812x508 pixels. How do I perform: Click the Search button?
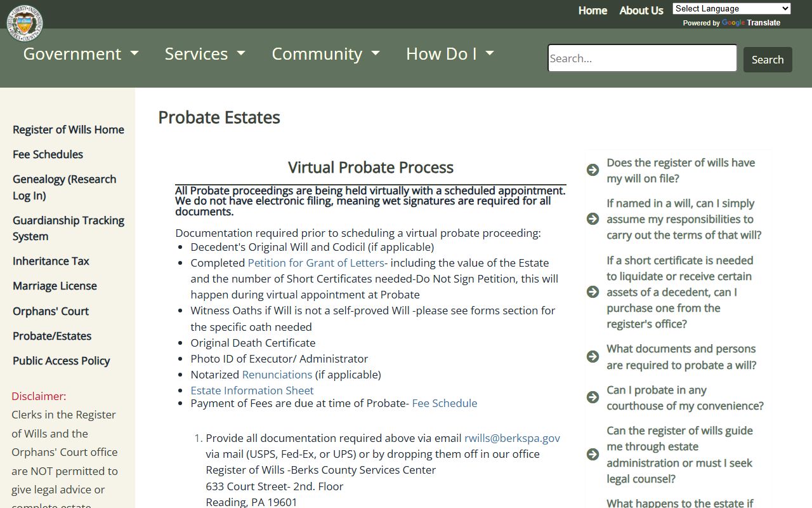(x=768, y=60)
